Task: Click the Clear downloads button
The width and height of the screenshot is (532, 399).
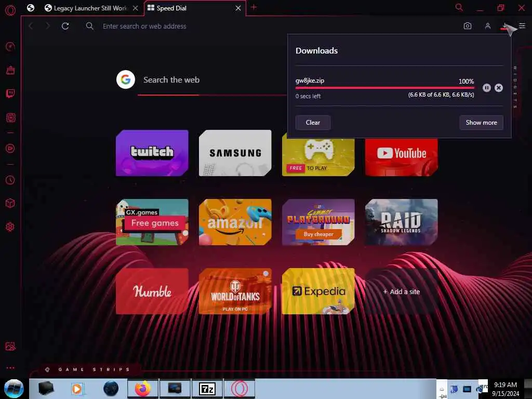Action: point(313,123)
